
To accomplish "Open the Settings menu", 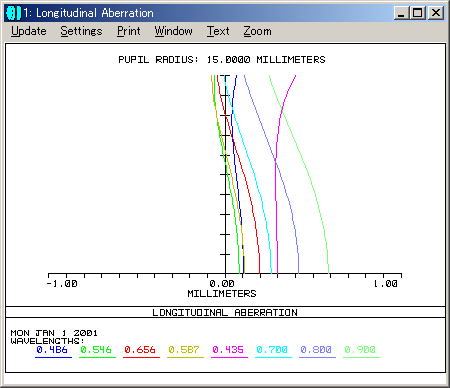I will tap(81, 31).
